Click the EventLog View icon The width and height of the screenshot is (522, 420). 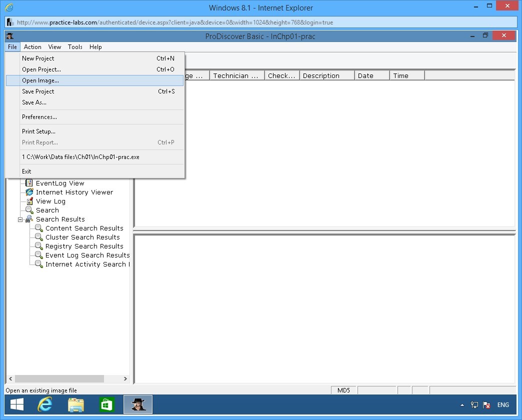pyautogui.click(x=29, y=183)
